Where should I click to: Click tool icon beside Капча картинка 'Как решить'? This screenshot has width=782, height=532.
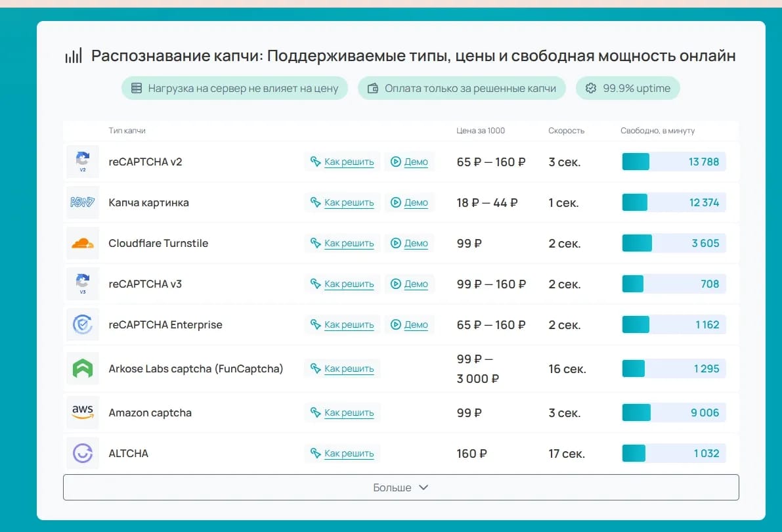(315, 202)
